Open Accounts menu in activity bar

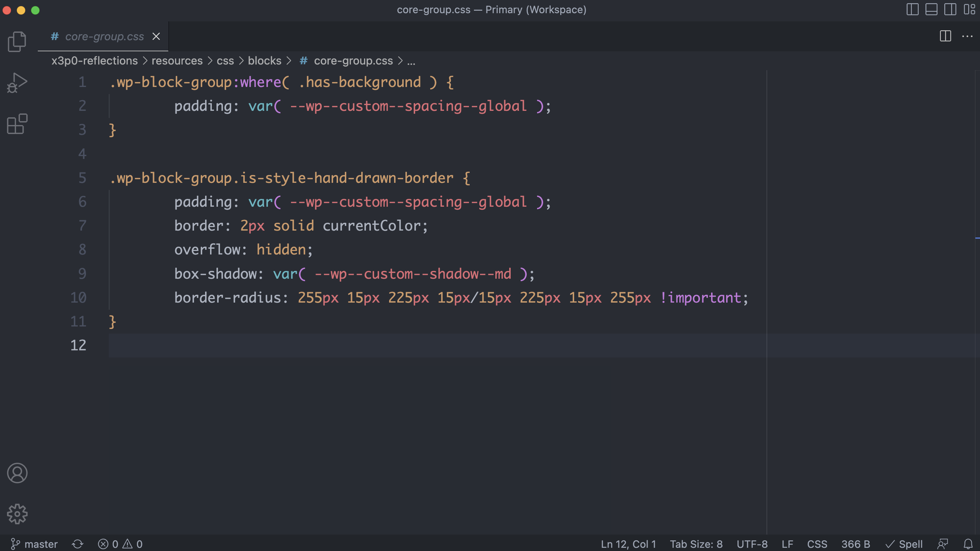click(17, 473)
